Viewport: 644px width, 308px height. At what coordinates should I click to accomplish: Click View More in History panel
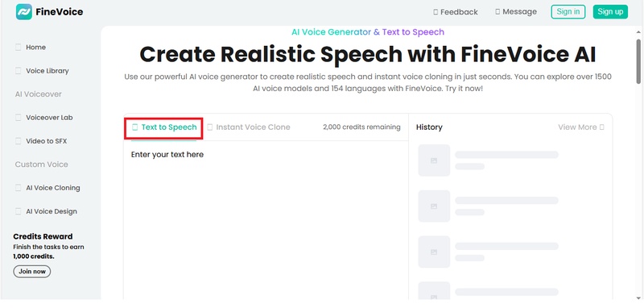point(580,127)
